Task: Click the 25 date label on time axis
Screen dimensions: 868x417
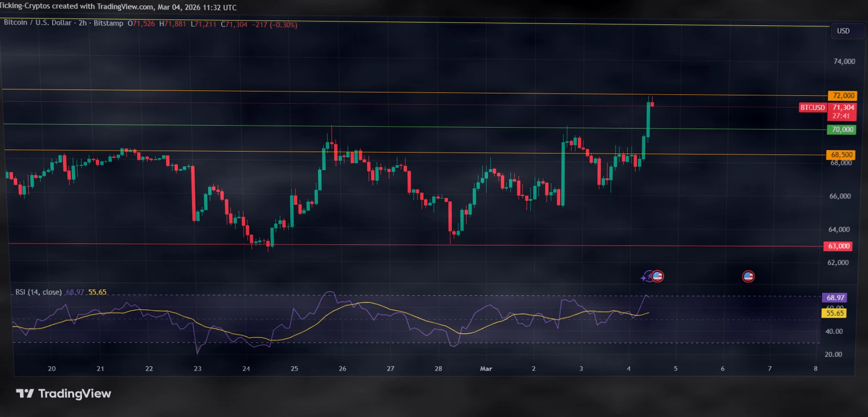Action: [294, 369]
